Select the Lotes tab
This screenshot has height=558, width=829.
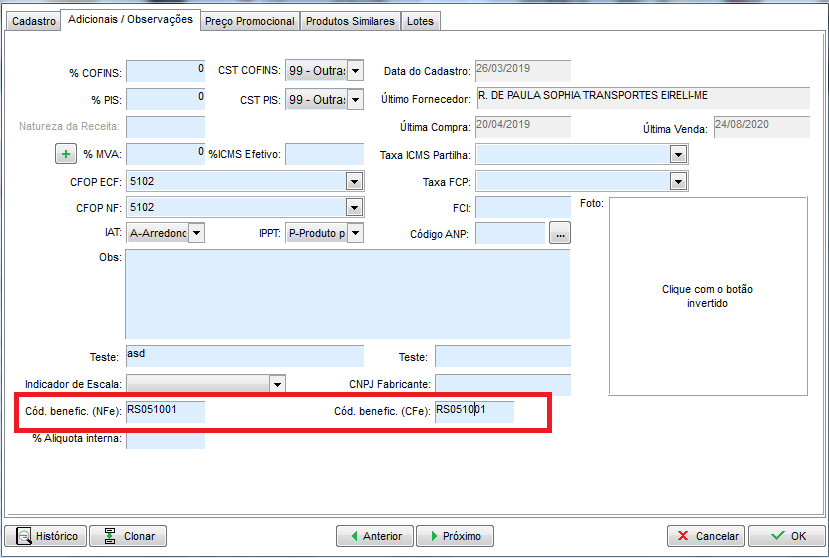(420, 21)
